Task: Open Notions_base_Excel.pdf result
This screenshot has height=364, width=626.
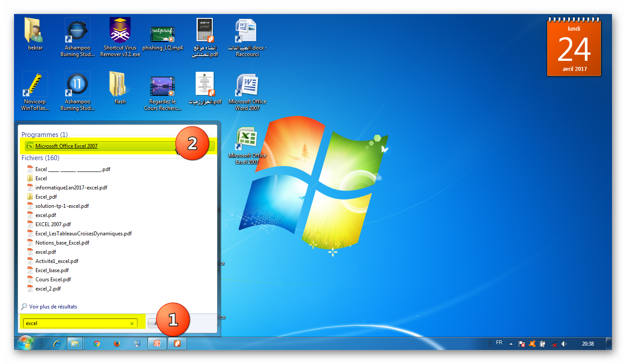Action: tap(58, 243)
